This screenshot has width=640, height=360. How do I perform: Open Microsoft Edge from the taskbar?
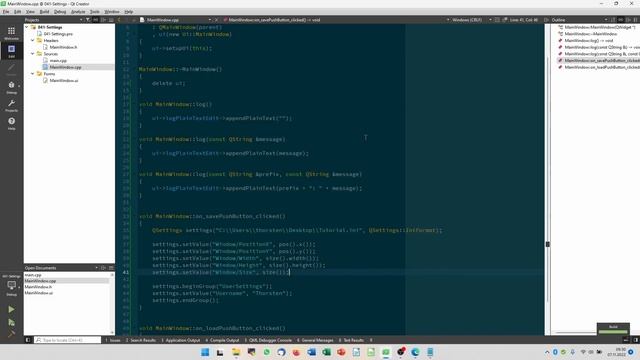[x=415, y=352]
